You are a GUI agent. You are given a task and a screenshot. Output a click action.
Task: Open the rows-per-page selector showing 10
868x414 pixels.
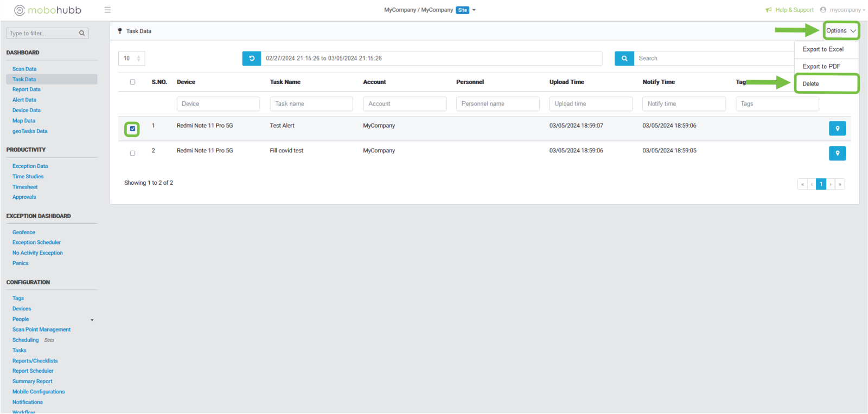coord(131,59)
